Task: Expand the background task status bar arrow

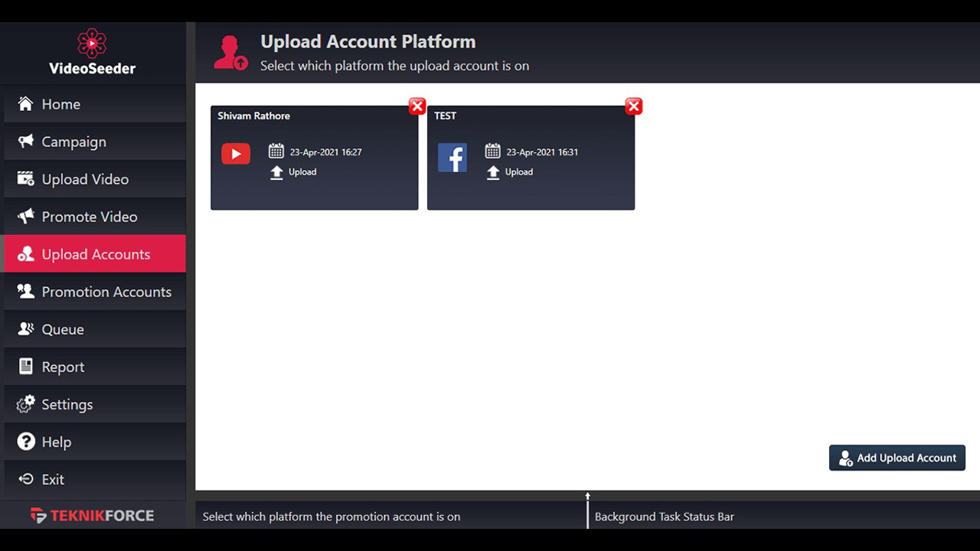Action: tap(587, 497)
